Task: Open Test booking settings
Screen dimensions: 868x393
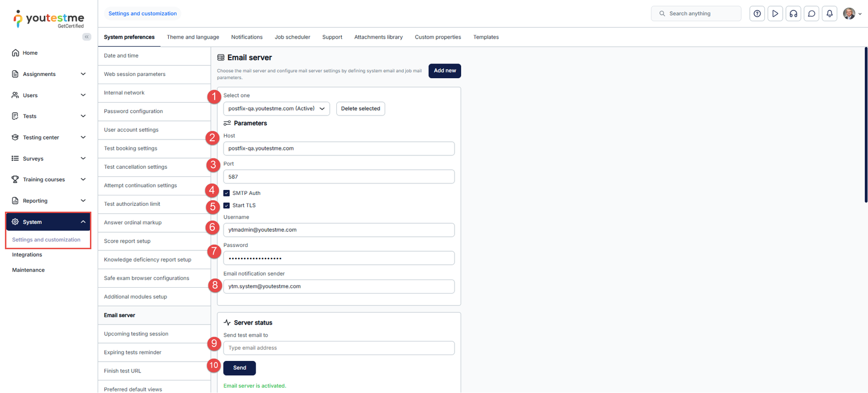Action: 154,148
